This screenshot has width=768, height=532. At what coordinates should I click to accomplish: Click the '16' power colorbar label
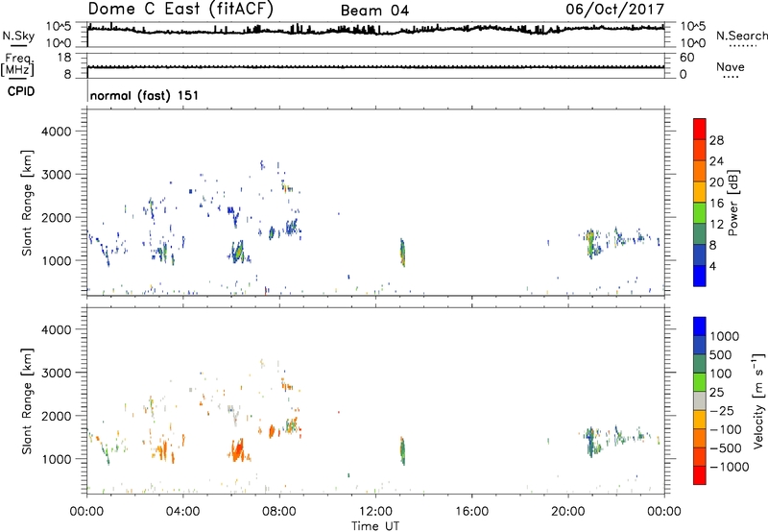tap(716, 204)
